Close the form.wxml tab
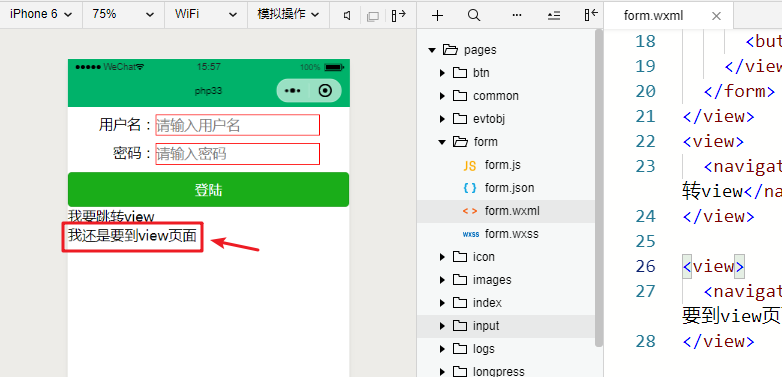 716,16
